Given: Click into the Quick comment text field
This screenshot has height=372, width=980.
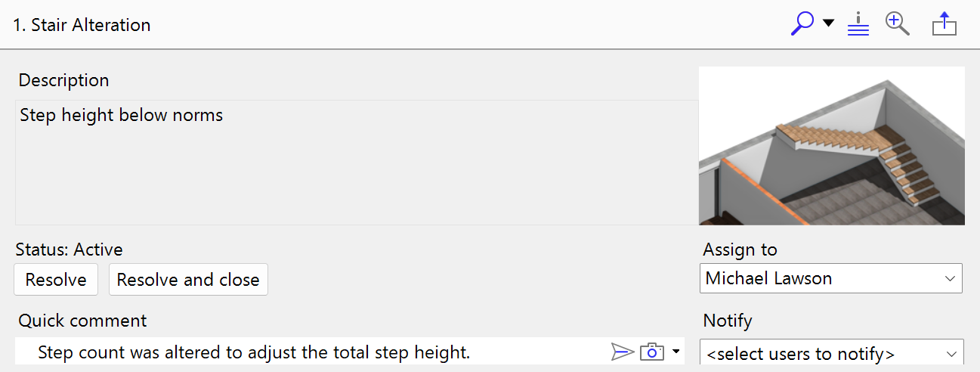Looking at the screenshot, I should coord(302,352).
